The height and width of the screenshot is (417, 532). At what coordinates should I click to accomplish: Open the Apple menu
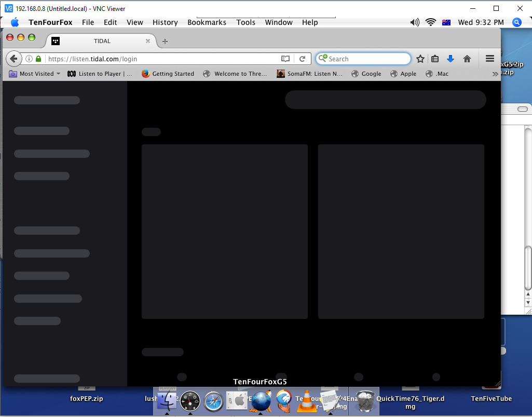[15, 22]
